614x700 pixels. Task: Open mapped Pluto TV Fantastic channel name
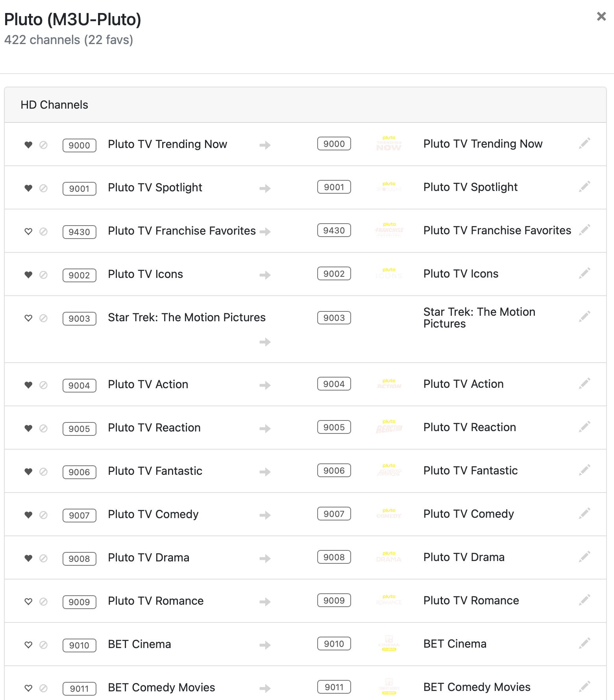pyautogui.click(x=470, y=470)
